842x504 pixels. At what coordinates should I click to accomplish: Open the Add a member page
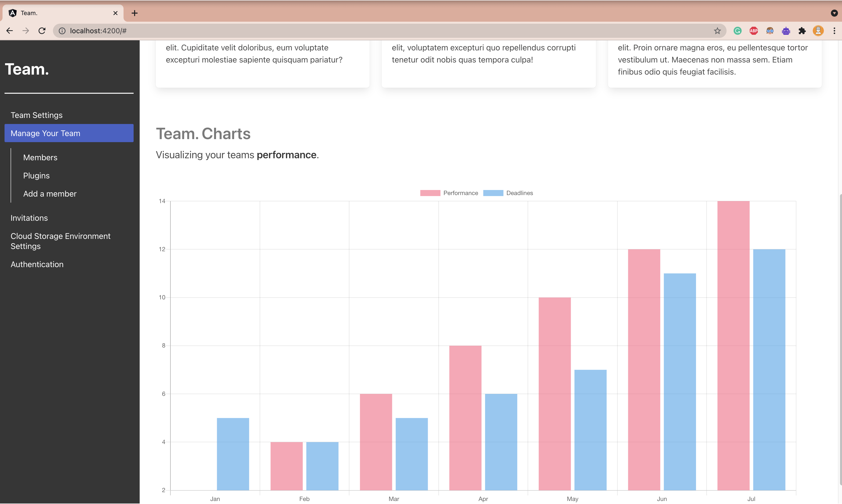(x=50, y=194)
